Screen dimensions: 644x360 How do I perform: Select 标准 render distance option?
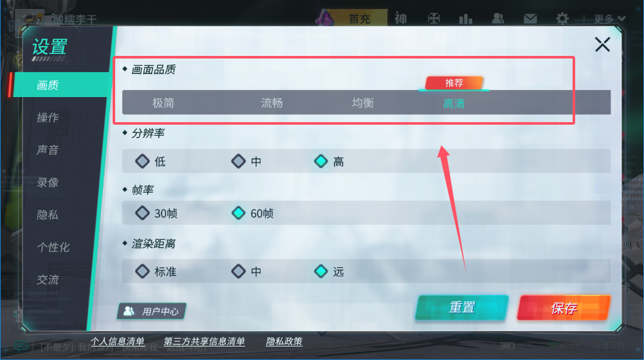156,271
